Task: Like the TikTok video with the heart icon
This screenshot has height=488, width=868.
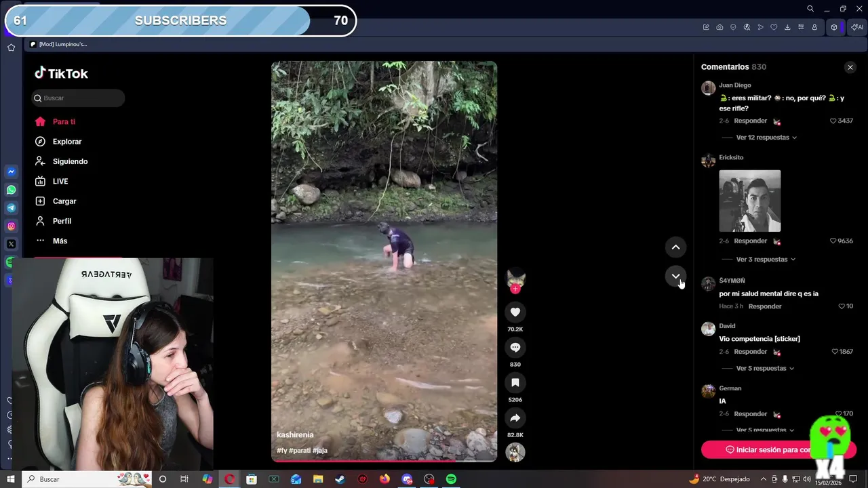Action: coord(515,312)
